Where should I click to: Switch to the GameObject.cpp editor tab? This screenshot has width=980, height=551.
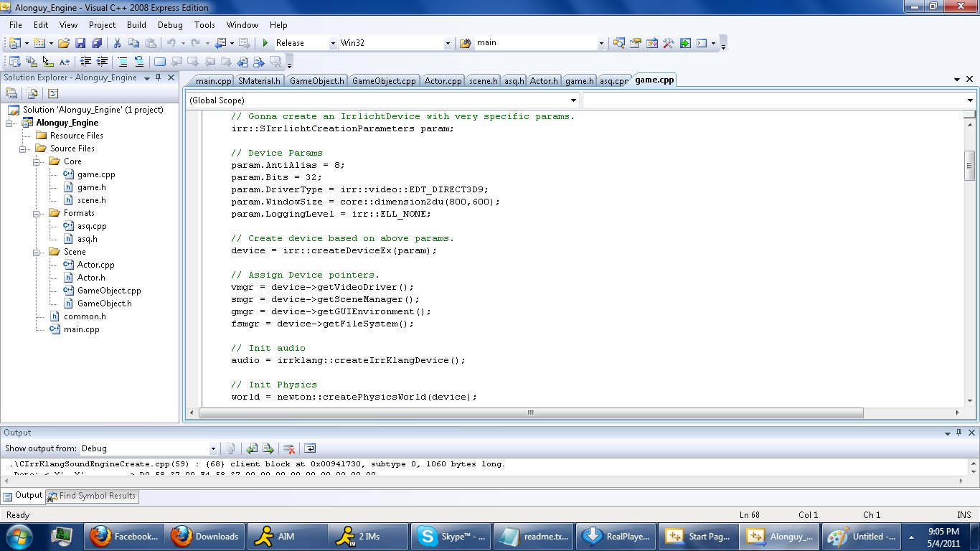pyautogui.click(x=384, y=81)
